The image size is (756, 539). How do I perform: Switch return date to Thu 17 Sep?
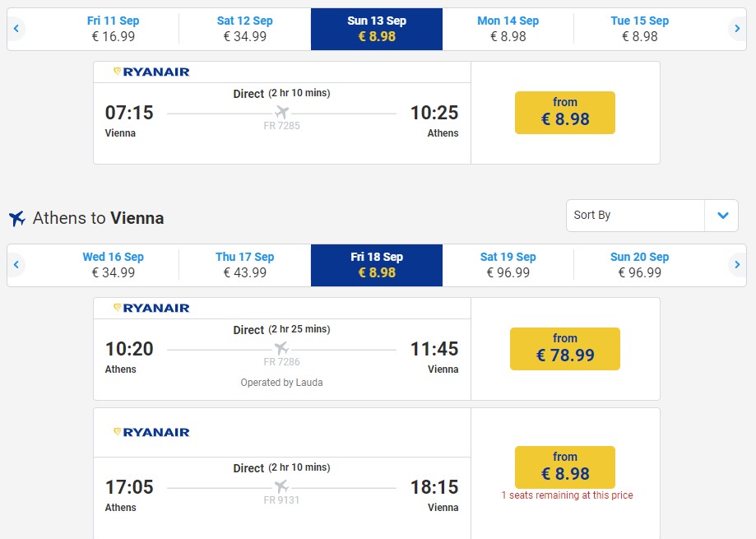[x=245, y=265]
